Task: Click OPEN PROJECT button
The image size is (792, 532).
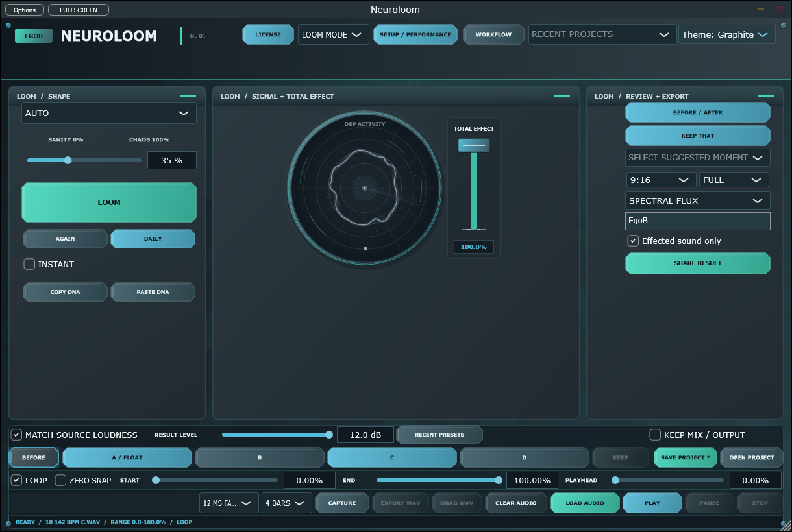Action: 752,457
